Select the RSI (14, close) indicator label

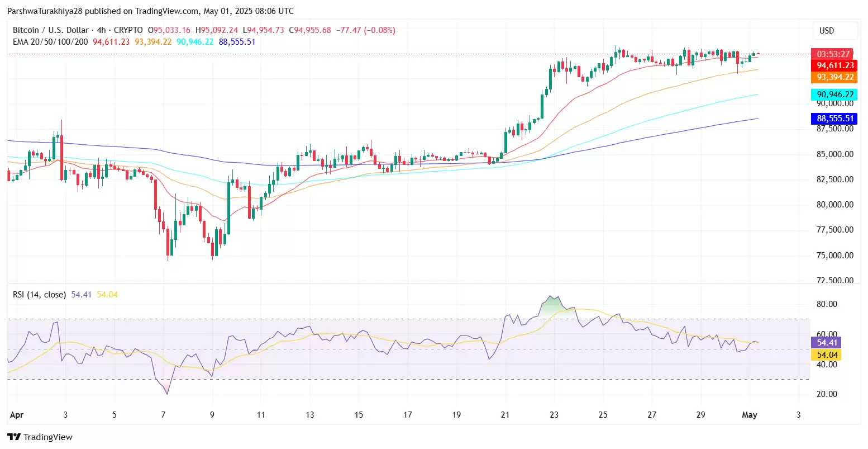(x=39, y=295)
